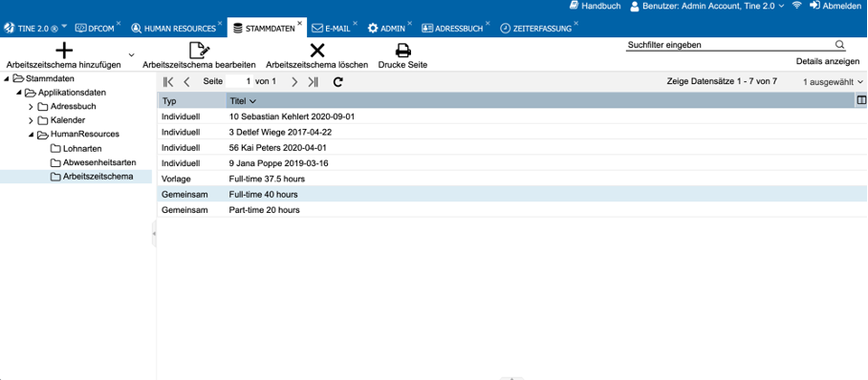The width and height of the screenshot is (868, 380).
Task: Expand the Adressbuch tree folder
Action: (31, 106)
